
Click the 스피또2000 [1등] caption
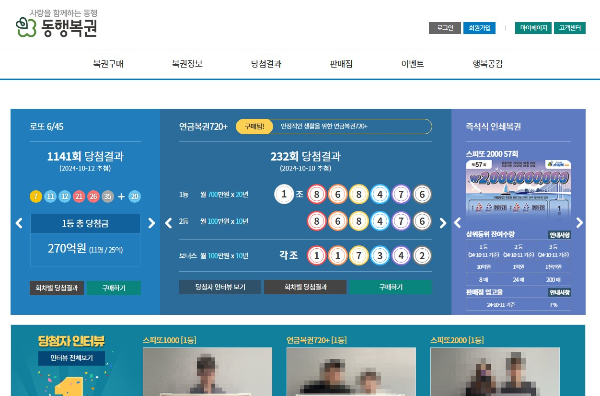(x=457, y=340)
